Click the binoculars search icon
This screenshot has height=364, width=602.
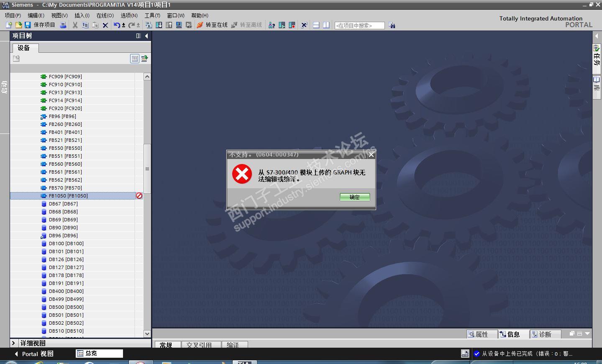coord(392,25)
